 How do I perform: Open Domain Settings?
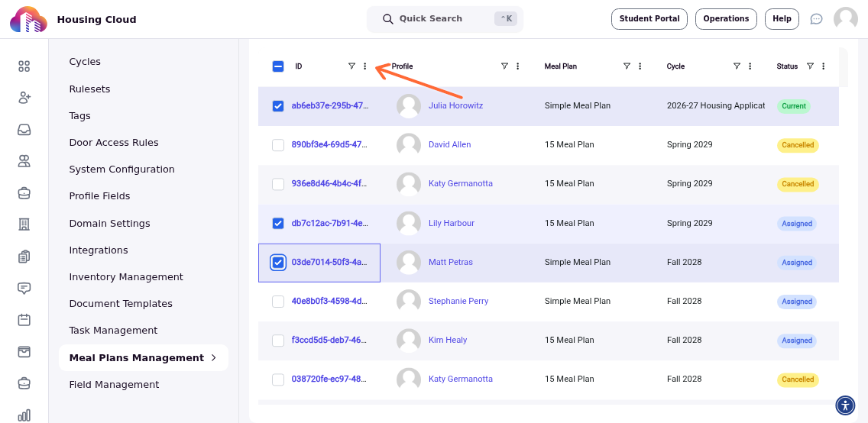coord(109,224)
